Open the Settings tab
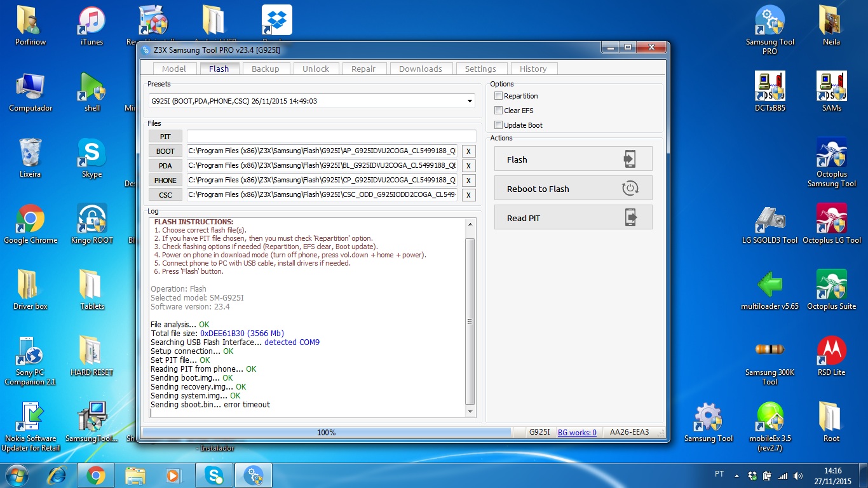 tap(480, 69)
